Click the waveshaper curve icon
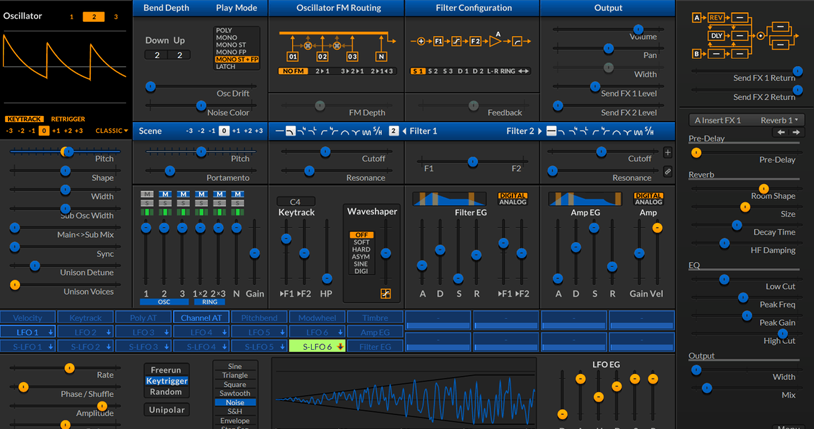Image resolution: width=814 pixels, height=429 pixels. (386, 294)
